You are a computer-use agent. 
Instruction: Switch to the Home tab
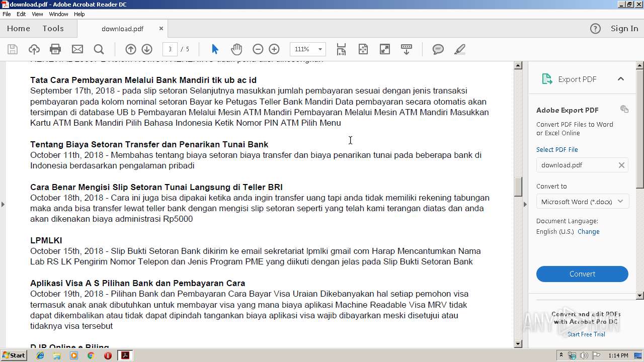[x=19, y=29]
